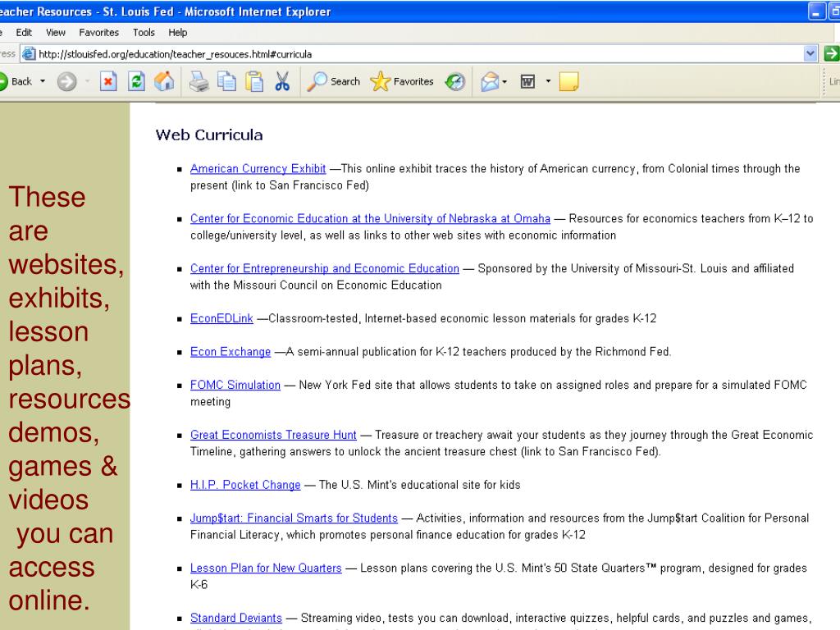Open American Currency Exhibit link
The height and width of the screenshot is (630, 840).
(x=258, y=169)
